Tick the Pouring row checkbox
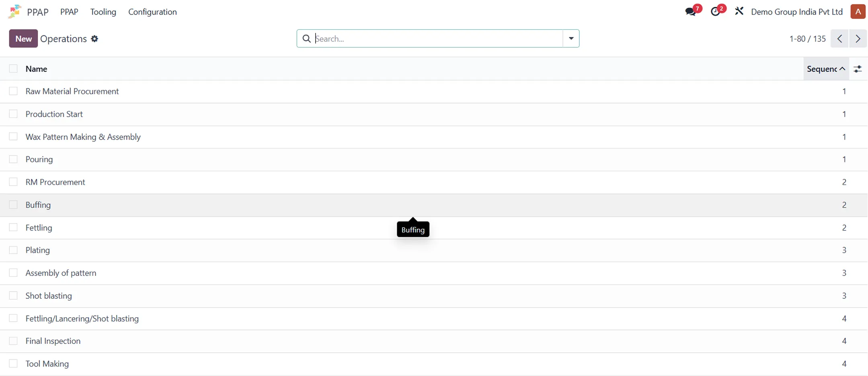The height and width of the screenshot is (376, 868). coord(13,159)
